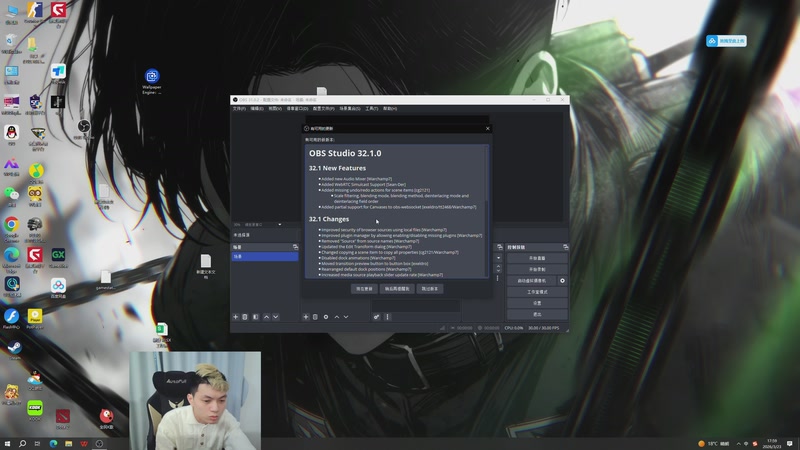Click Start Recording button in Controls

537,269
